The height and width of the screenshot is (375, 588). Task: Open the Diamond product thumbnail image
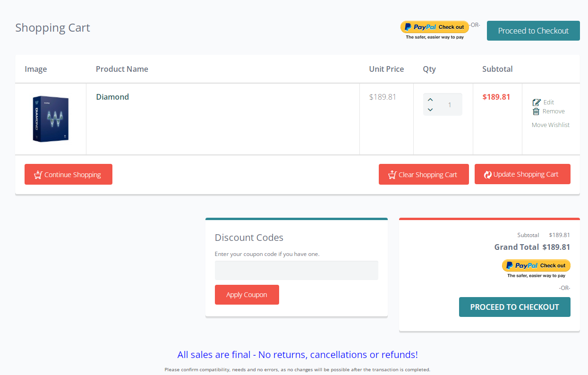(x=51, y=119)
